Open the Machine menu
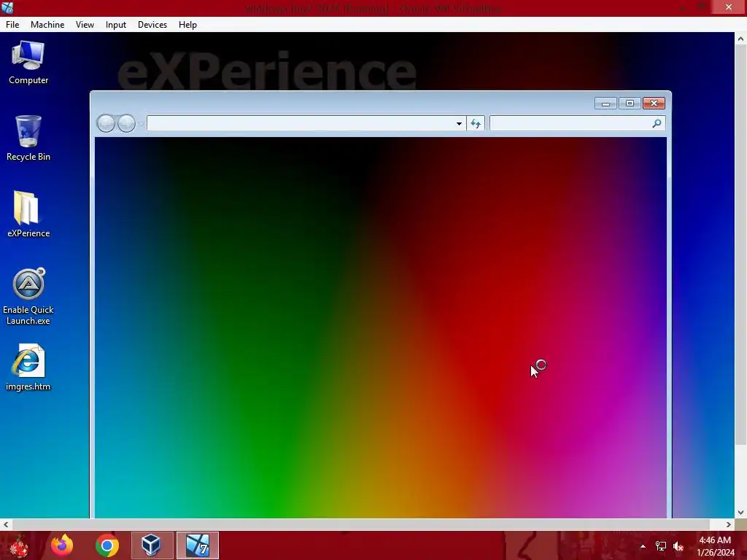Image resolution: width=747 pixels, height=560 pixels. click(x=47, y=25)
